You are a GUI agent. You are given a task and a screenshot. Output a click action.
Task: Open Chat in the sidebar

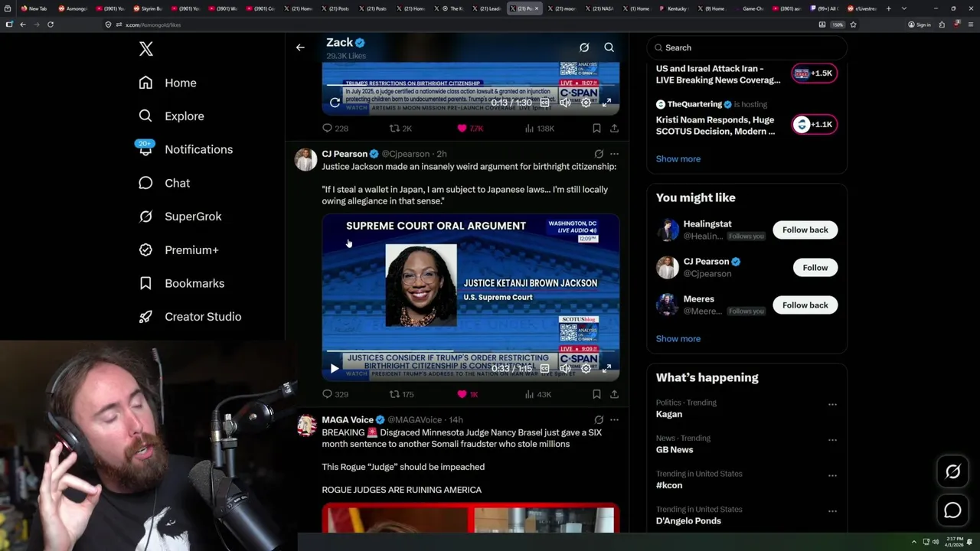click(x=164, y=183)
